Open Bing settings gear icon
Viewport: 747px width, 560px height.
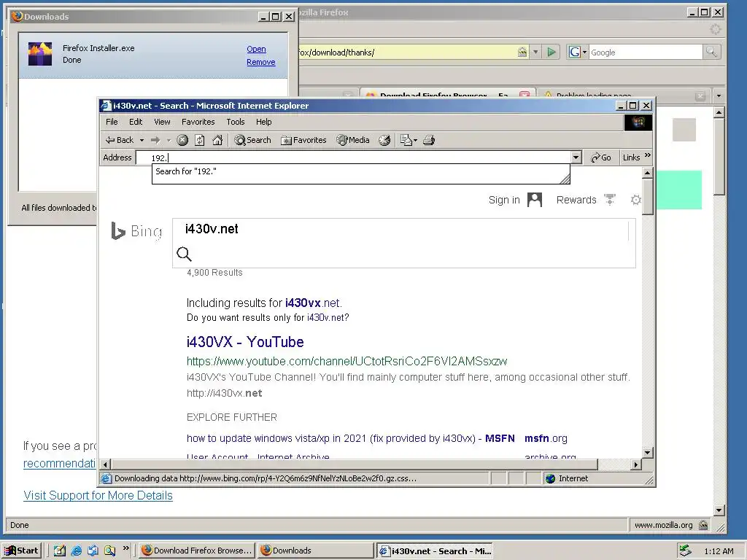click(635, 200)
